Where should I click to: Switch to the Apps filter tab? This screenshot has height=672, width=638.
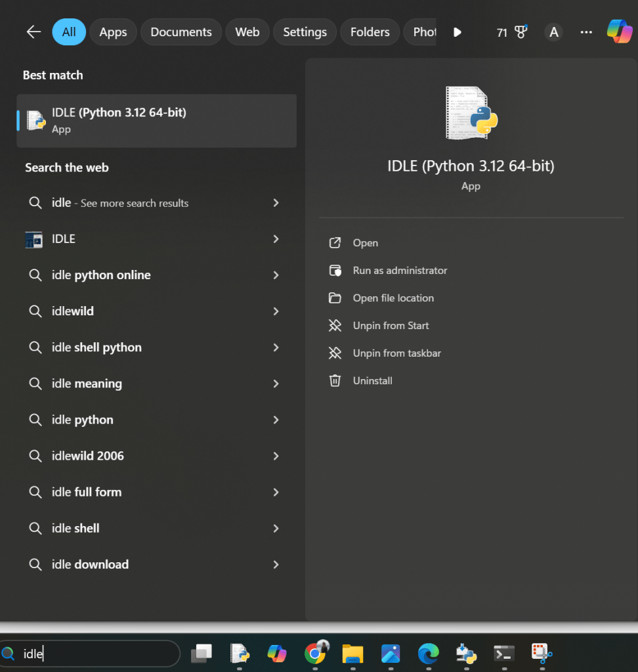click(113, 32)
